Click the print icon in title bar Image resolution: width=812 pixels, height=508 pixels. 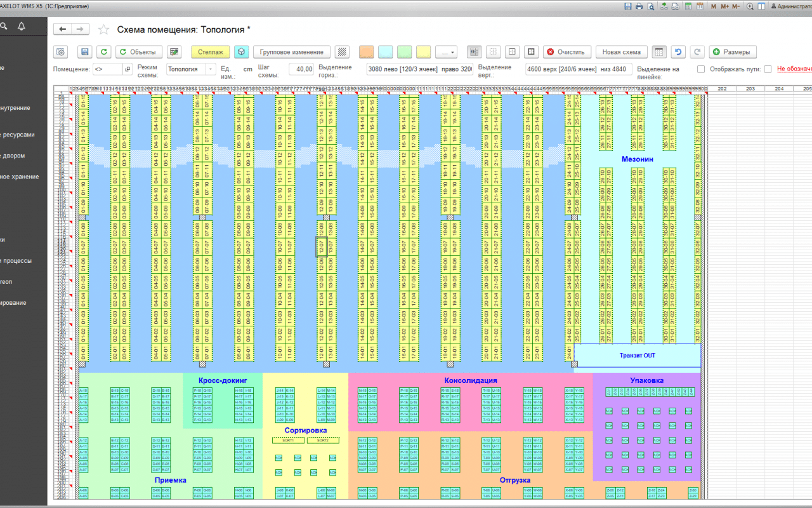tap(639, 6)
